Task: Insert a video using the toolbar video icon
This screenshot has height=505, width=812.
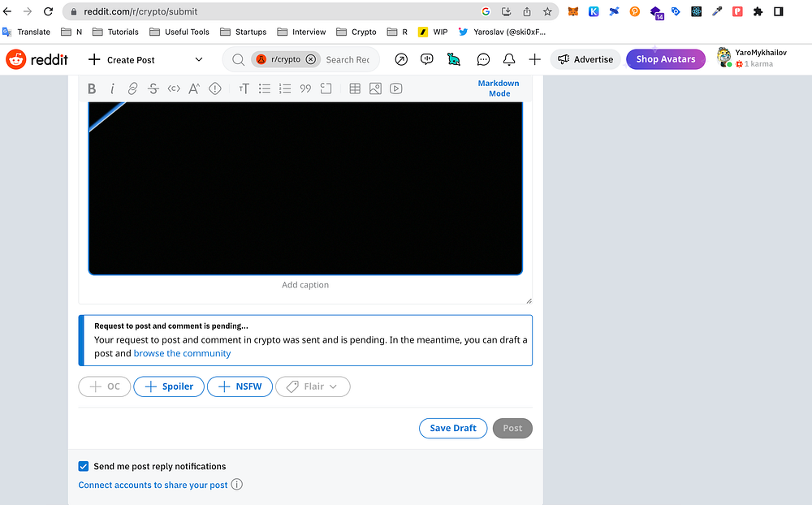Action: pos(395,88)
